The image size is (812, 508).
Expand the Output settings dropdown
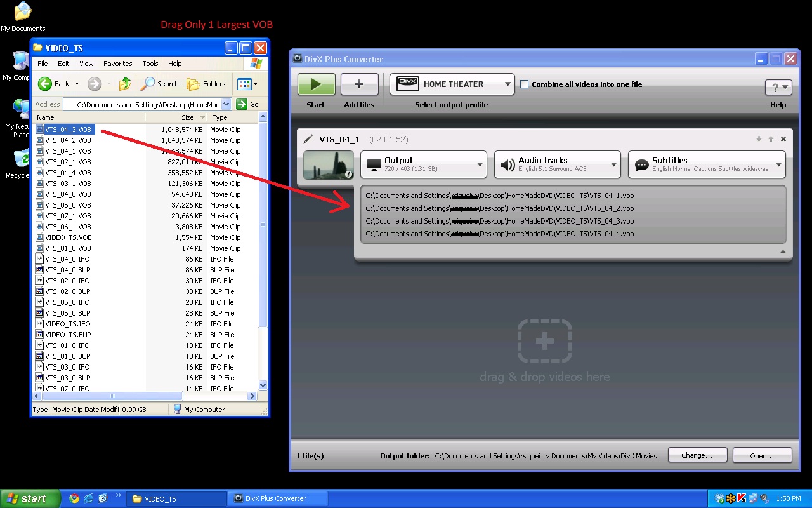[x=423, y=164]
